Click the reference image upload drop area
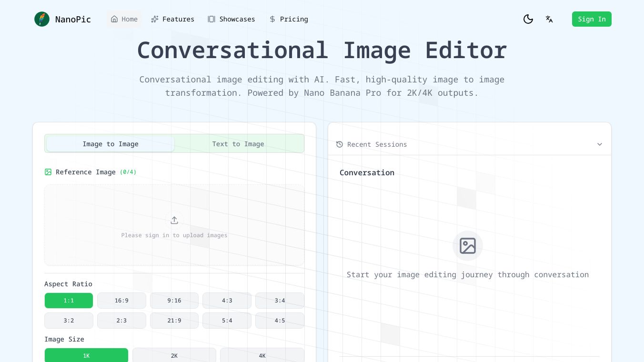The height and width of the screenshot is (362, 644). pos(174,248)
